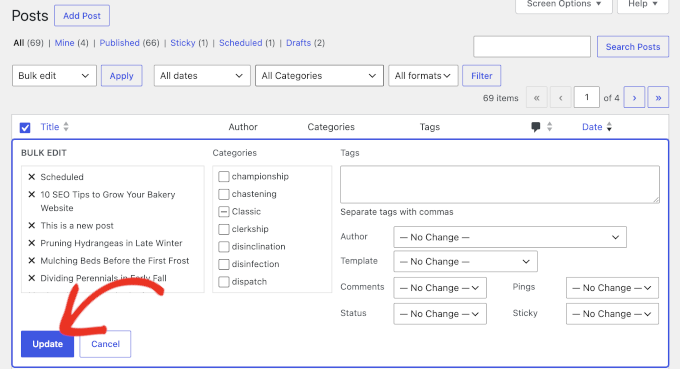680x369 pixels.
Task: Click the current page number field
Action: pos(587,97)
